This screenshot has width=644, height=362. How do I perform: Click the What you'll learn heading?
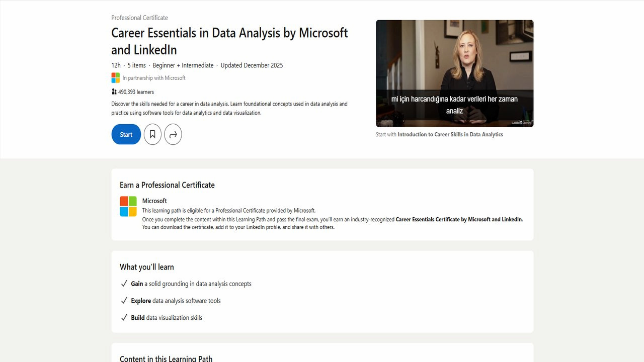(x=147, y=267)
